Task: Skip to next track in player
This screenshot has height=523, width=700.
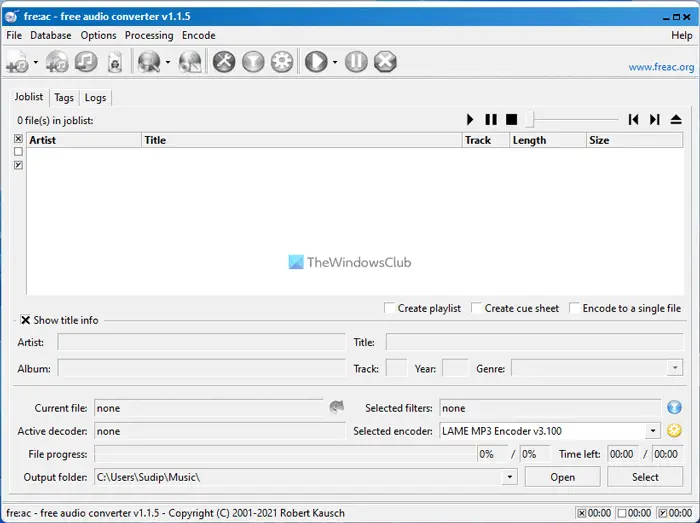Action: pyautogui.click(x=654, y=120)
